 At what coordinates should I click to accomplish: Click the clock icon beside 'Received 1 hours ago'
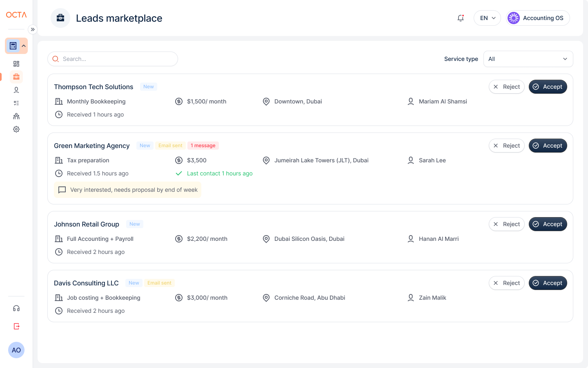coord(59,114)
